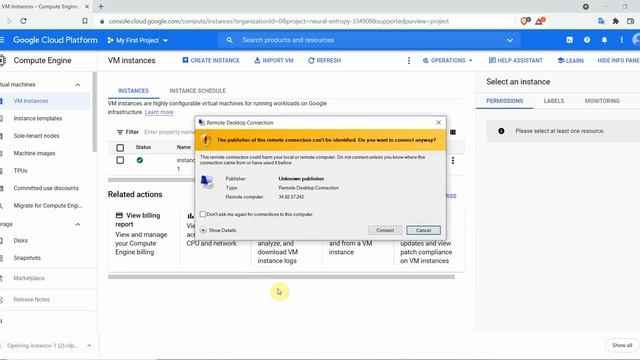Tick the select-all instances checkbox
The image size is (640, 360).
tap(120, 147)
